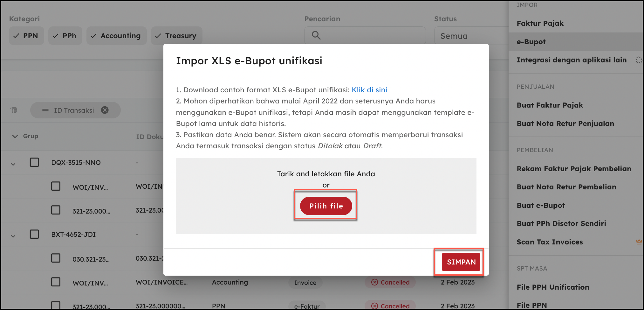Remove the ID Transaksi filter chip

coord(105,110)
